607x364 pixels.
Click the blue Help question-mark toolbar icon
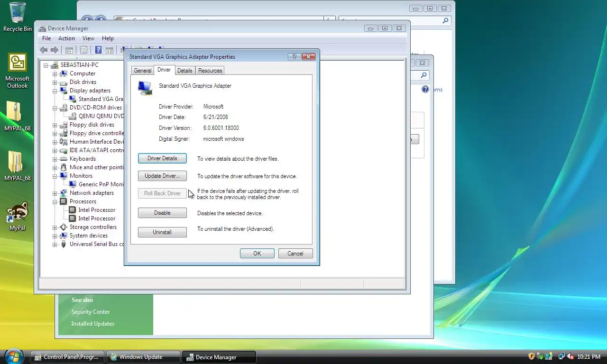[98, 50]
